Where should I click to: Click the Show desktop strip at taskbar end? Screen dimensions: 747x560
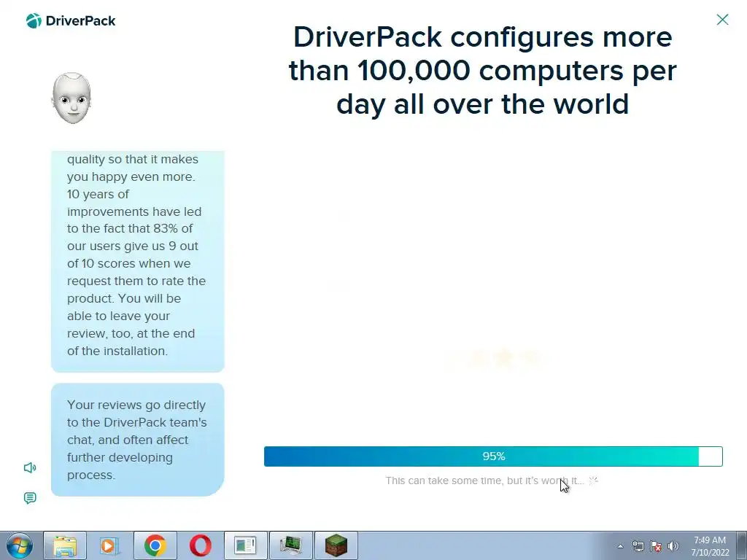click(742, 545)
